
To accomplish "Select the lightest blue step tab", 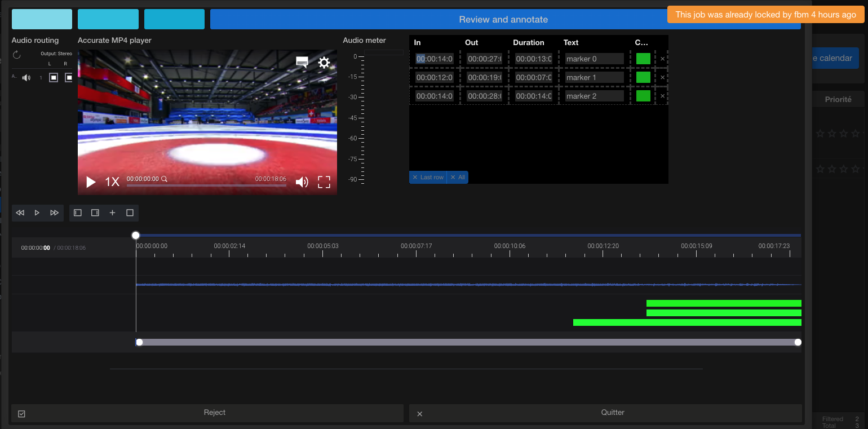I will coord(42,19).
